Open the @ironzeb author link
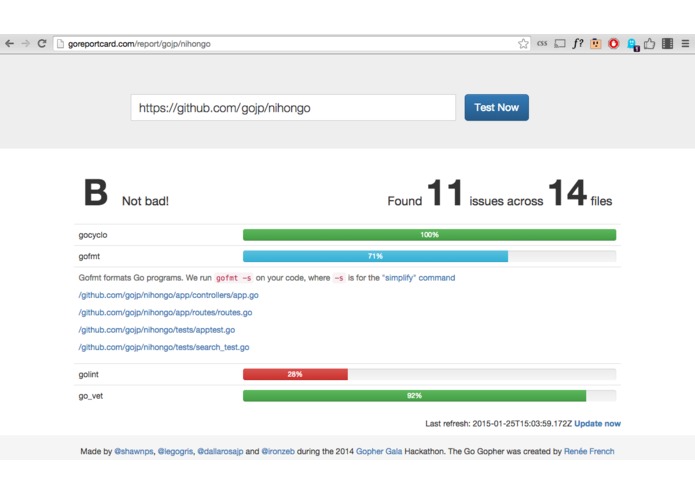Viewport: 695px width, 494px height. (x=278, y=451)
